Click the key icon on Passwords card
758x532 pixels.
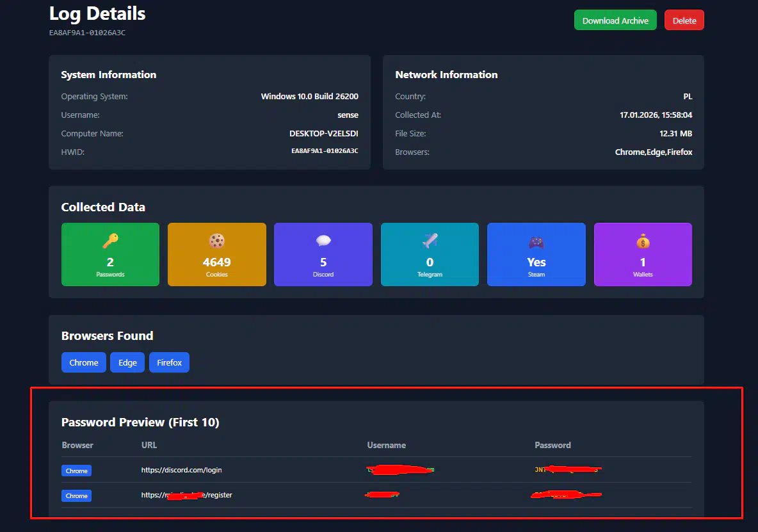(110, 241)
